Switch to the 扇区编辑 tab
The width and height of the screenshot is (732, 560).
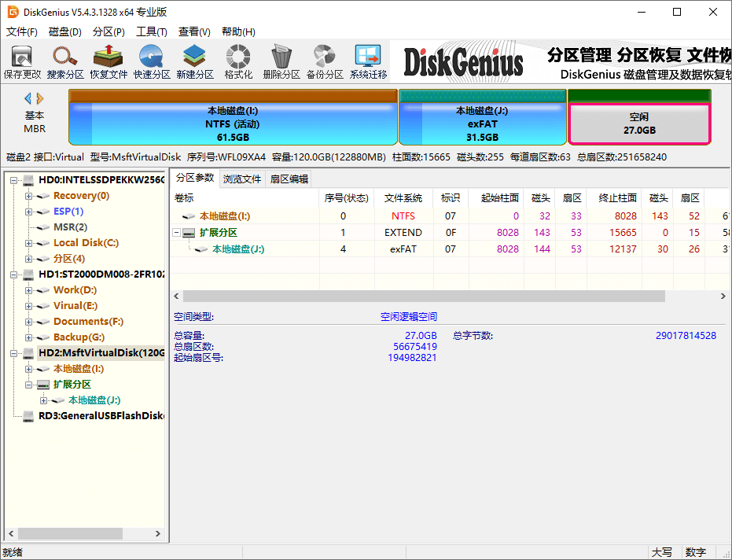tap(289, 179)
